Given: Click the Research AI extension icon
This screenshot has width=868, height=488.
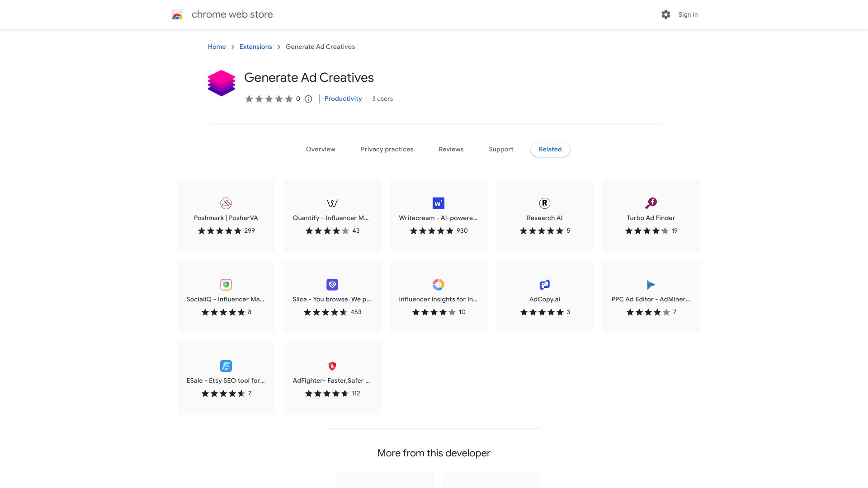Looking at the screenshot, I should (544, 203).
